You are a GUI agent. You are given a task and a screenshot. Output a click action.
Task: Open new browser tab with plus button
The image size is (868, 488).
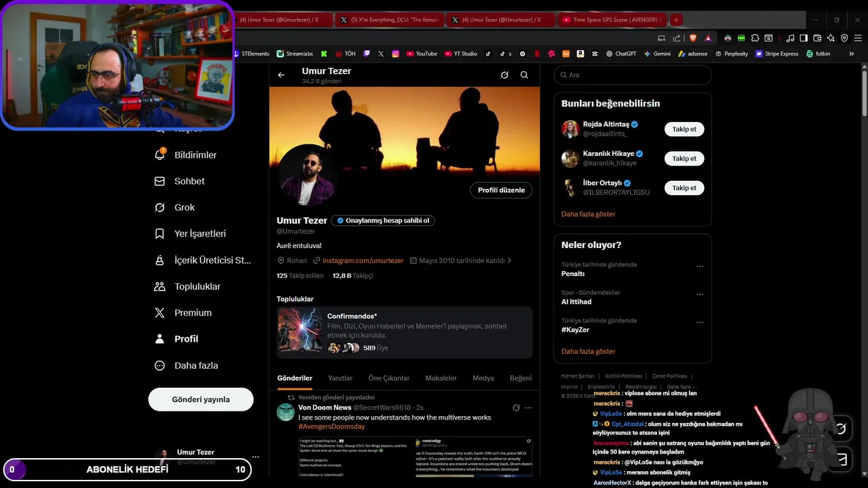pos(676,20)
